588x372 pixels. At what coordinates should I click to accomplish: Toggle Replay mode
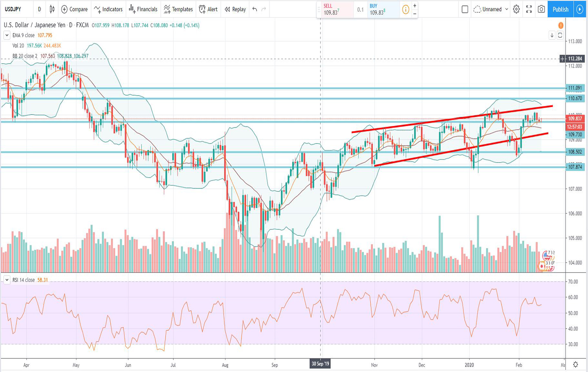[x=235, y=9]
